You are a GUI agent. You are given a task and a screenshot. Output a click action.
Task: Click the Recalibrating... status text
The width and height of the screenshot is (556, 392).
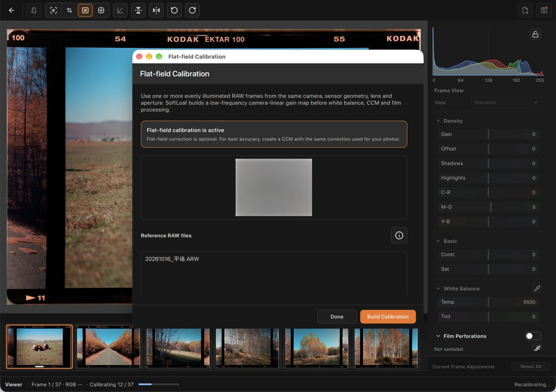coord(532,384)
